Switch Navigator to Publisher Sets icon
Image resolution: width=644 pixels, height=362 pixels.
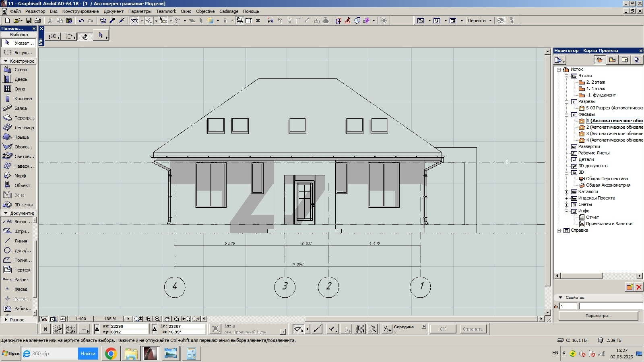(x=637, y=60)
